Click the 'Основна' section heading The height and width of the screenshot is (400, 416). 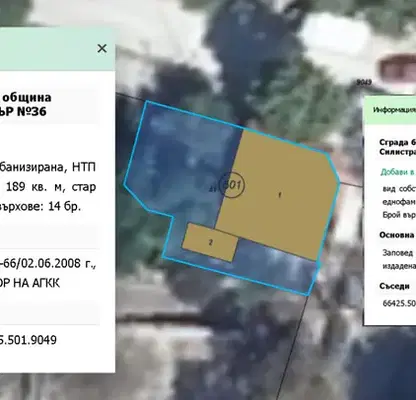tap(397, 235)
